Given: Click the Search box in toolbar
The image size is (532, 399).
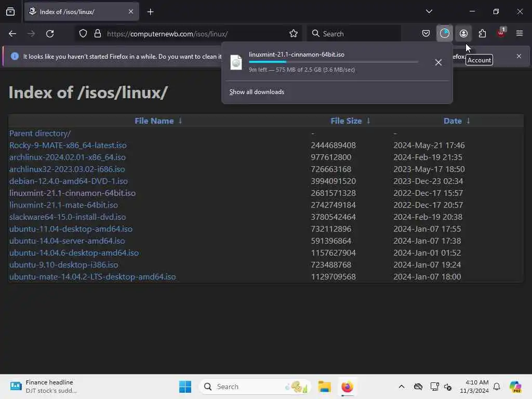Looking at the screenshot, I should 354,34.
